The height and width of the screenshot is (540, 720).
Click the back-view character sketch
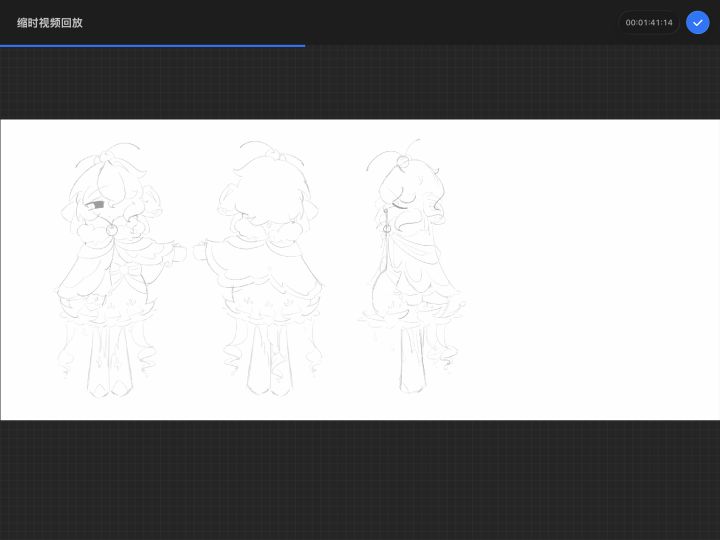259,269
